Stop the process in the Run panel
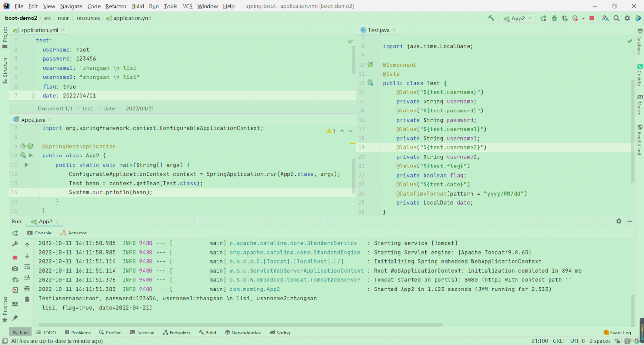Viewport: 644px width, 345px height. (15, 257)
